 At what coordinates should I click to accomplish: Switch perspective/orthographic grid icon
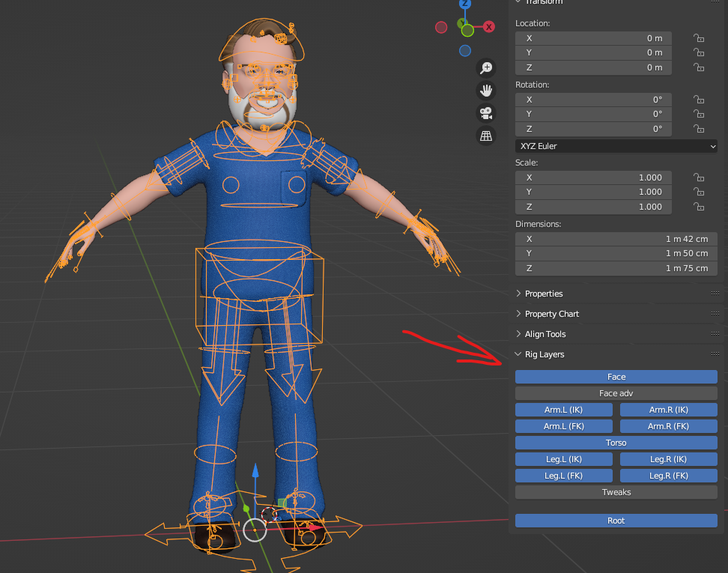coord(486,136)
